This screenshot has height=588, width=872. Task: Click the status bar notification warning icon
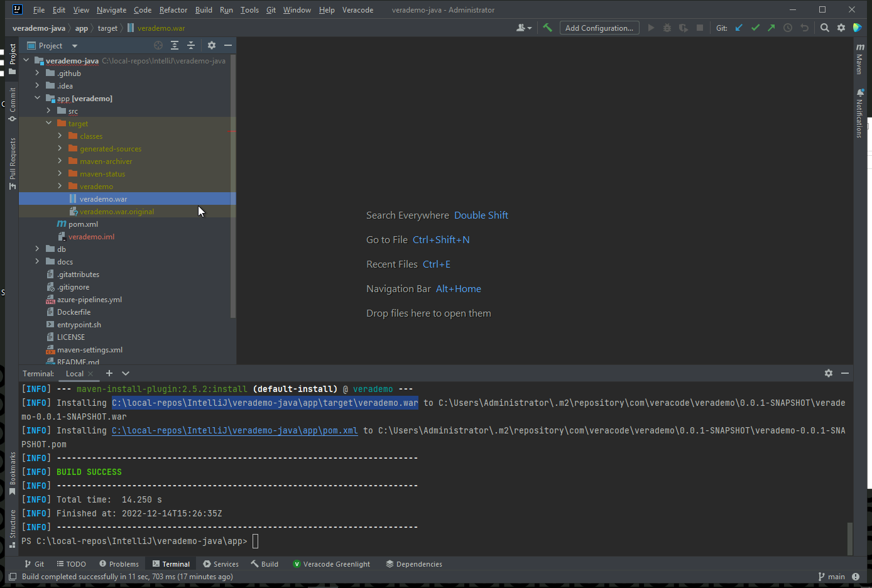click(856, 577)
